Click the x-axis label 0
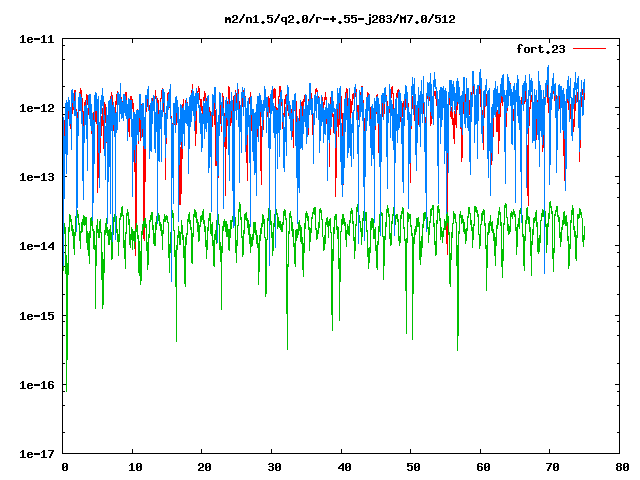Image resolution: width=640 pixels, height=480 pixels. pyautogui.click(x=65, y=467)
